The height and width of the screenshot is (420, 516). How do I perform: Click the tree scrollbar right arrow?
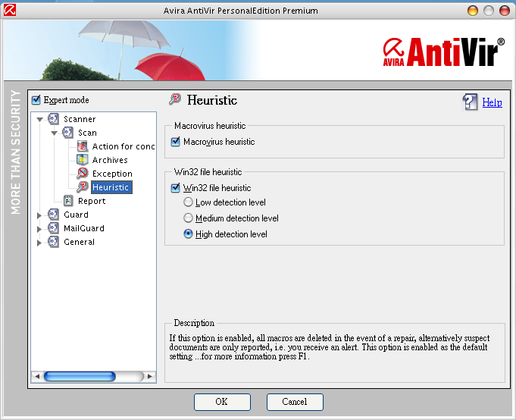[x=150, y=376]
